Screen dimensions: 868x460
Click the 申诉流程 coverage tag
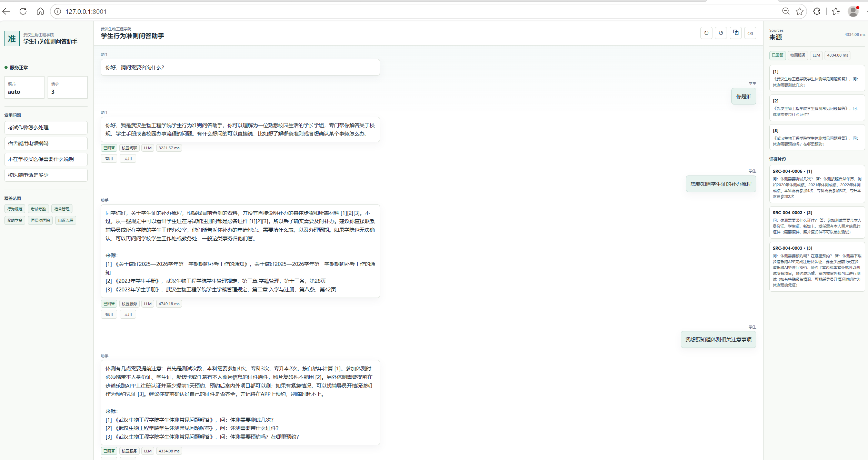66,220
